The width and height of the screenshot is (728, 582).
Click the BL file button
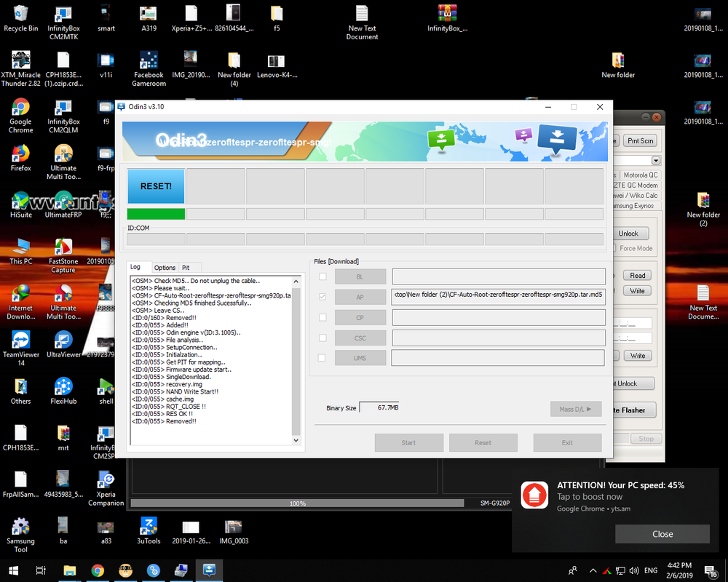click(x=360, y=276)
